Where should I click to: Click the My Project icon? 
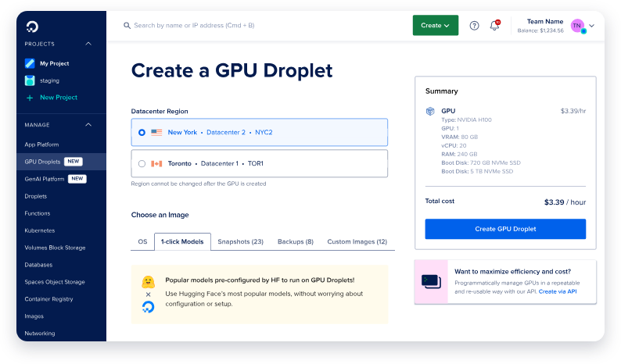[30, 63]
